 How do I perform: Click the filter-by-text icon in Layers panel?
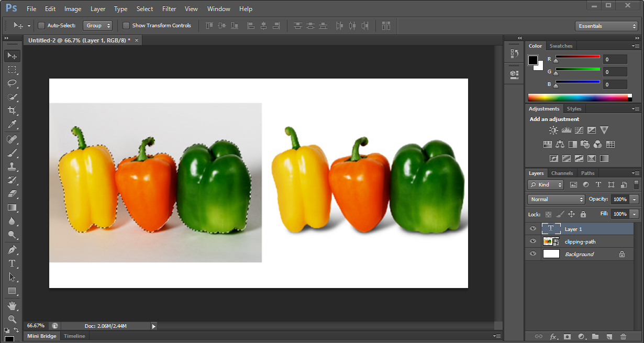[x=597, y=184]
